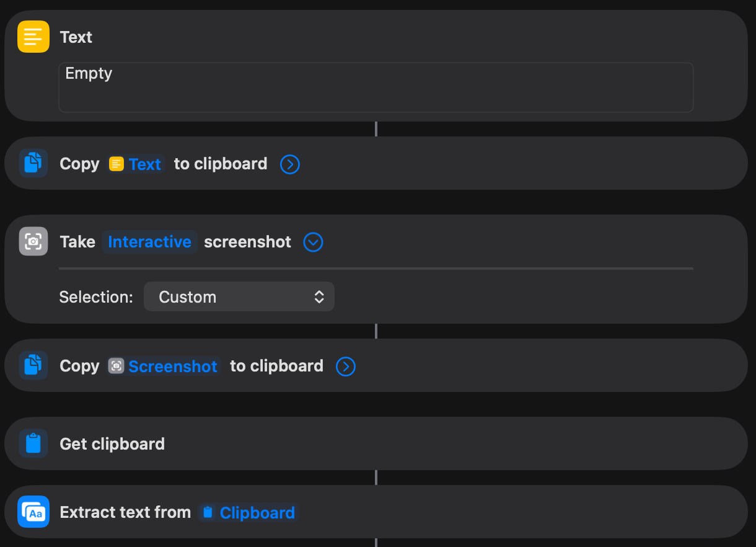Collapse the Take screenshot options chevron
Viewport: 756px width, 547px height.
point(314,242)
